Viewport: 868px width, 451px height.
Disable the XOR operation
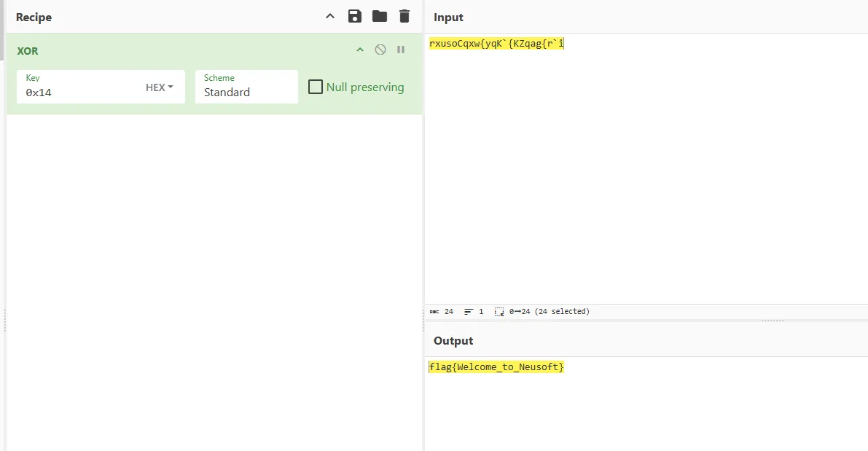[x=380, y=50]
